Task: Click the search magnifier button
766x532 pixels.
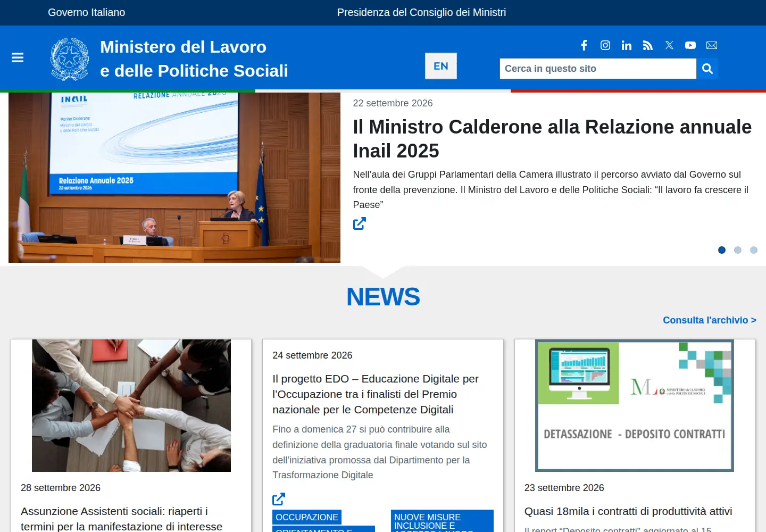Action: tap(707, 69)
